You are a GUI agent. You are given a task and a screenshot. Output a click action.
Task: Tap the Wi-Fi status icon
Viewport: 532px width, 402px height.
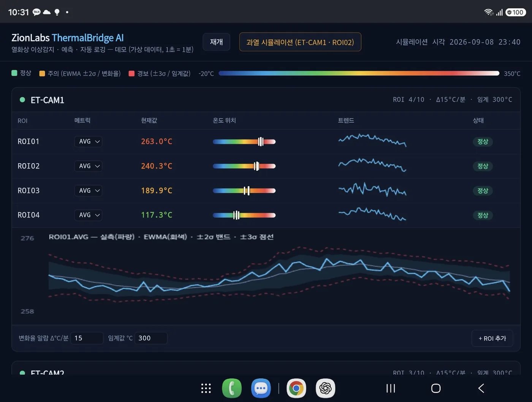click(x=489, y=12)
